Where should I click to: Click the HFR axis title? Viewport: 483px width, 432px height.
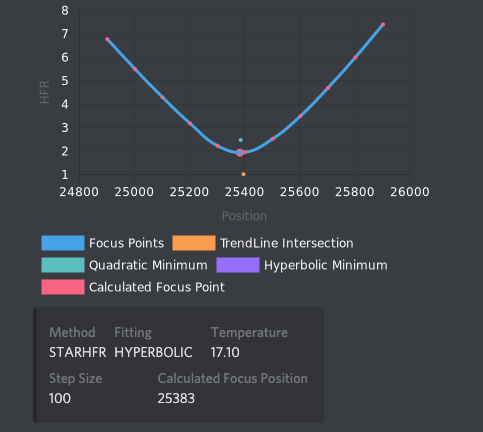click(x=44, y=92)
